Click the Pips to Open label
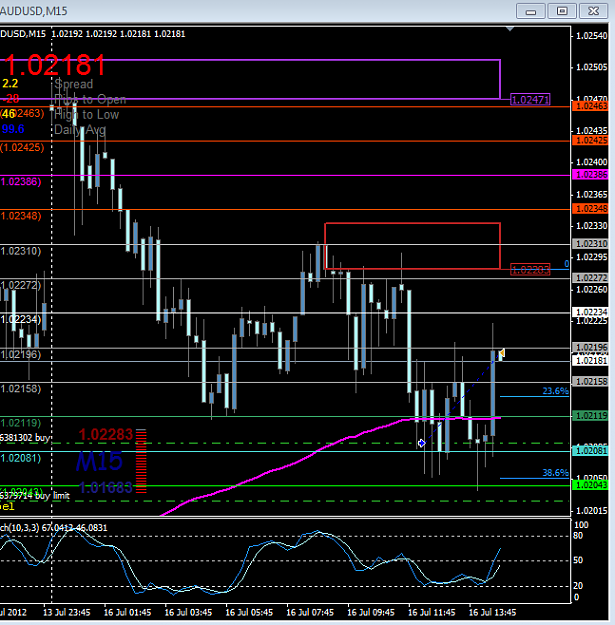Viewport: 615px width, 625px height. 90,99
